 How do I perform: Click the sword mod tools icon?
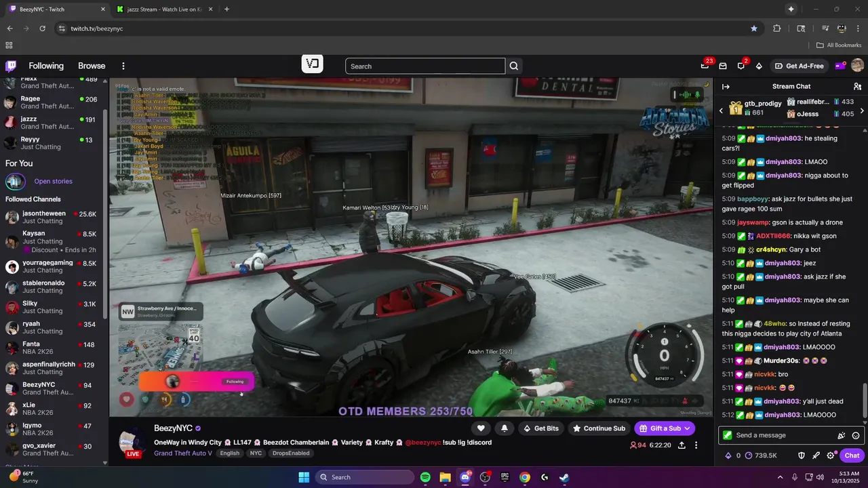click(816, 455)
